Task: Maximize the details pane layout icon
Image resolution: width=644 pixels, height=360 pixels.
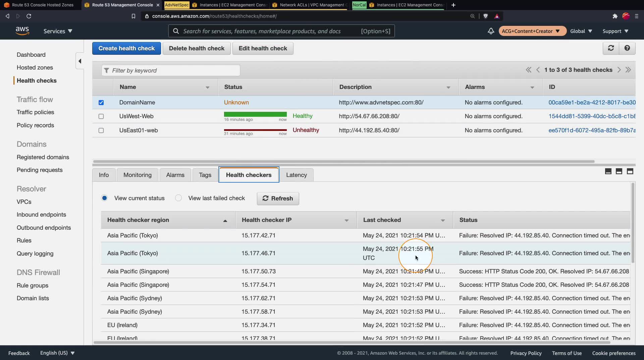Action: coord(630,171)
